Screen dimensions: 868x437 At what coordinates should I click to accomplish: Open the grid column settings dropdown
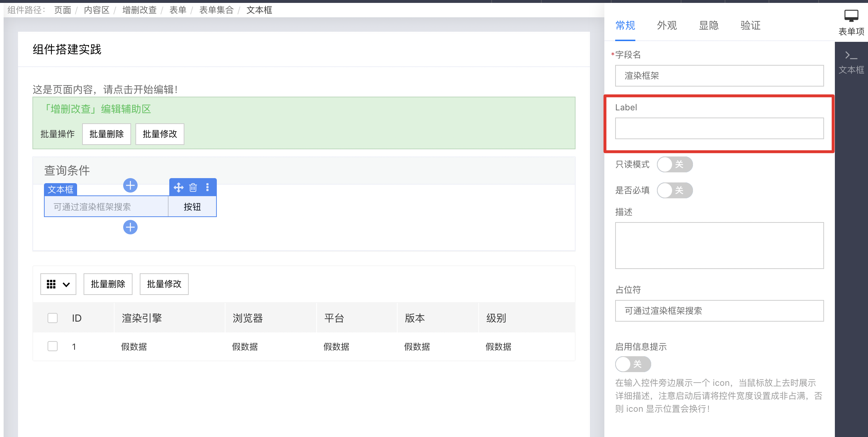click(58, 284)
